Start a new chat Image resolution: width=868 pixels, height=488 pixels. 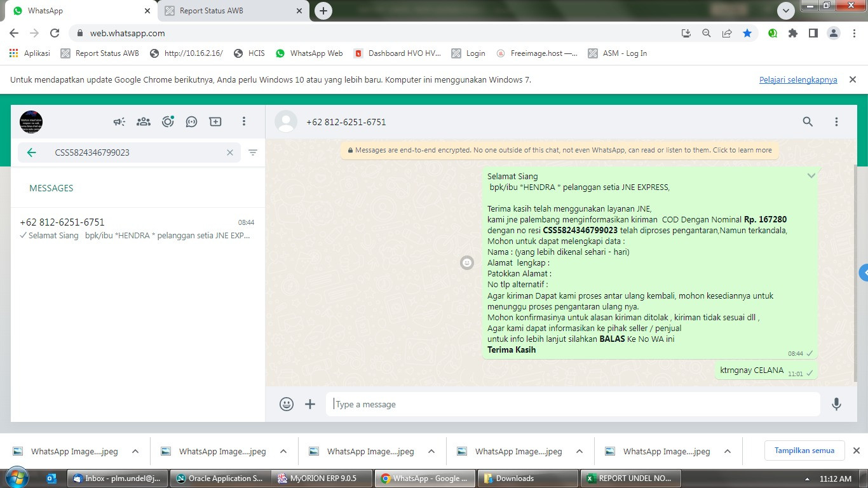(x=215, y=121)
